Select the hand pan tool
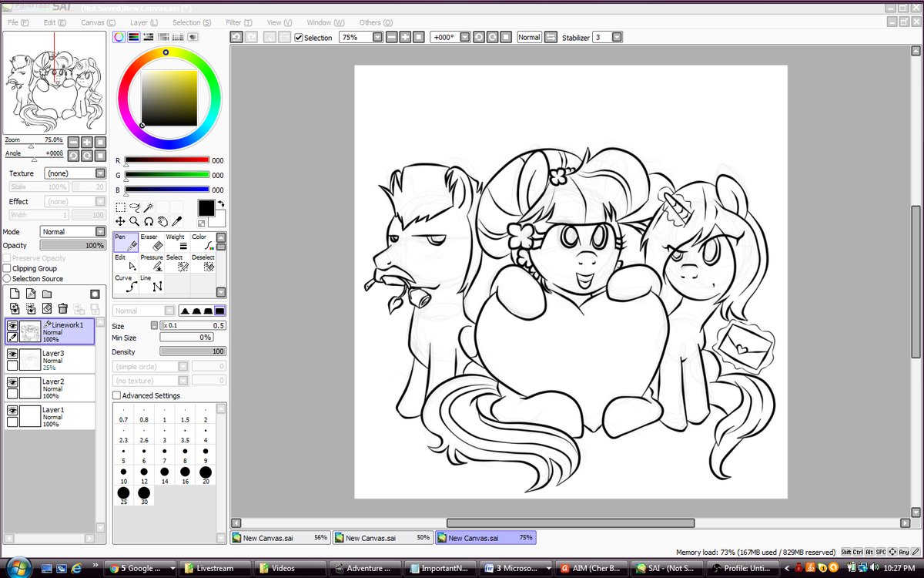Viewport: 924px width, 578px height. [162, 221]
